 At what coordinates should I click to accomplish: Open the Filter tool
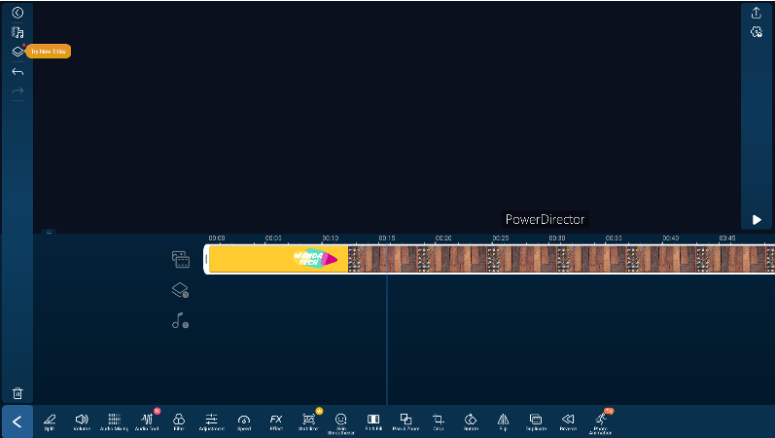point(179,422)
